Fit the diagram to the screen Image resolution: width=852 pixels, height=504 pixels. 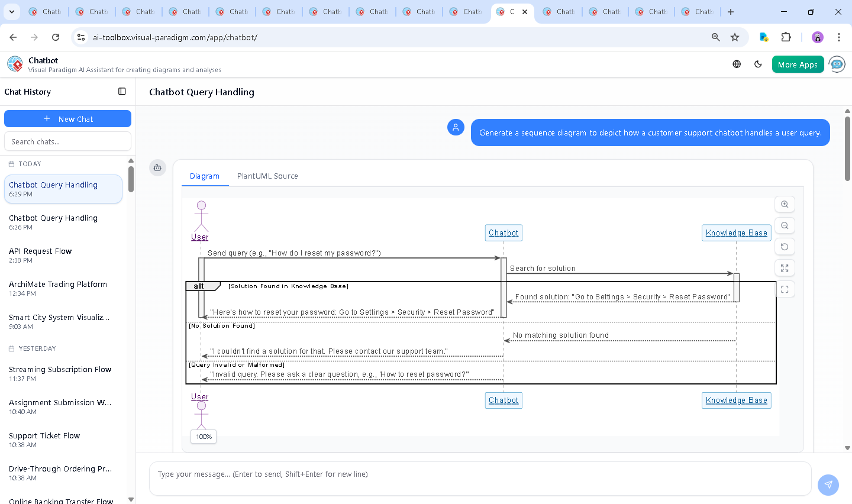(785, 268)
